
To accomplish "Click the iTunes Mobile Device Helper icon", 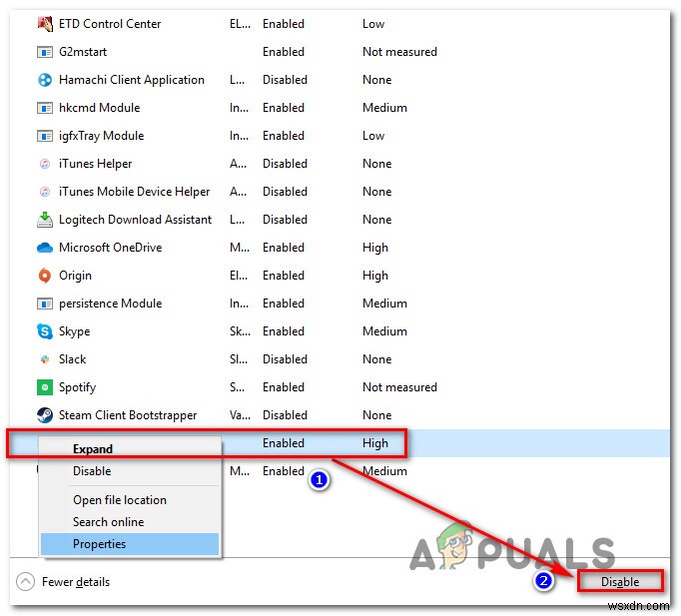I will (x=45, y=192).
